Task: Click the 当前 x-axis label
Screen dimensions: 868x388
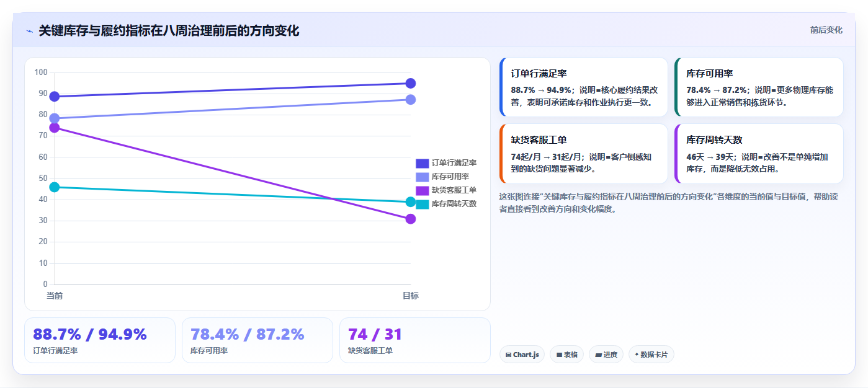Action: coord(55,296)
